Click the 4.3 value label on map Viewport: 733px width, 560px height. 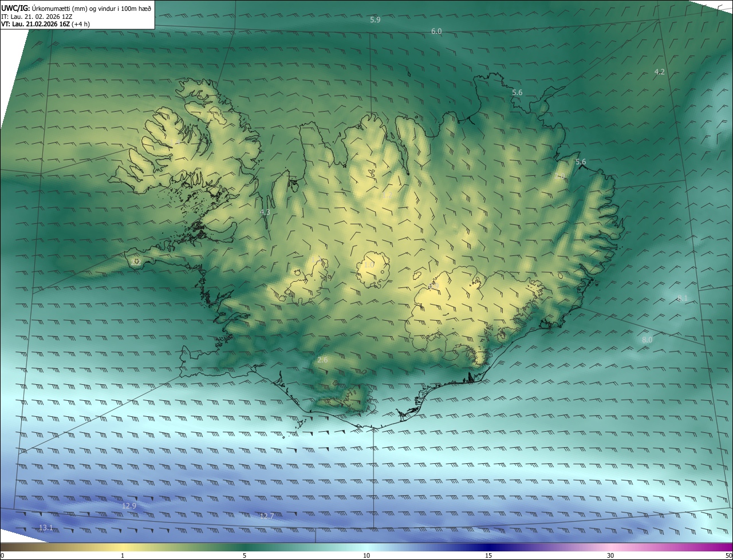click(x=265, y=212)
